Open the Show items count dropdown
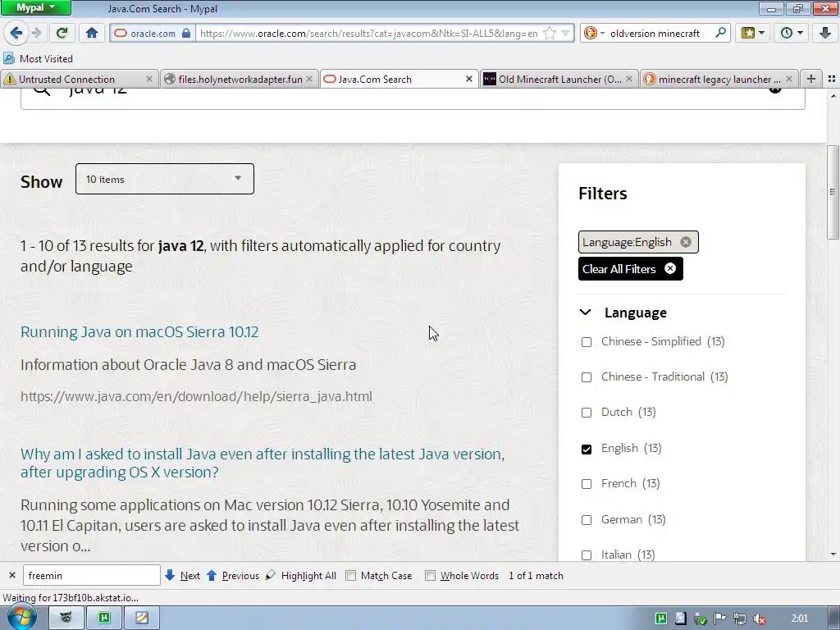Viewport: 840px width, 630px height. tap(164, 179)
